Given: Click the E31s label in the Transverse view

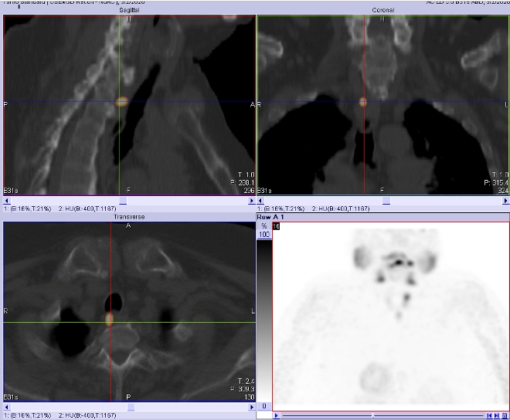Looking at the screenshot, I should click(11, 398).
